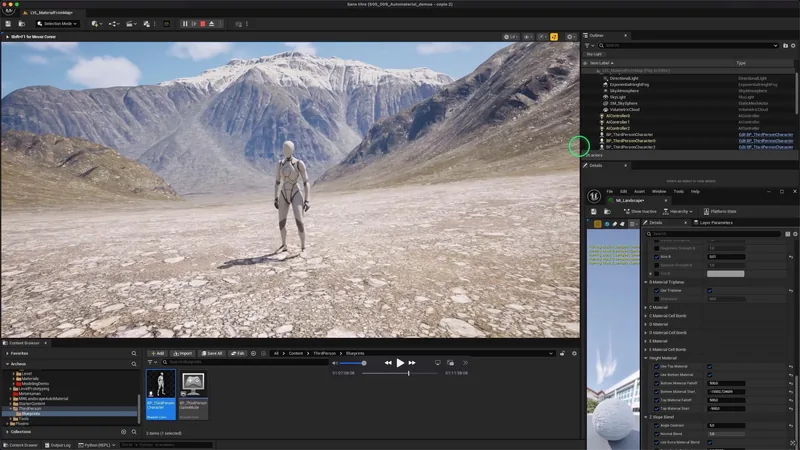Image resolution: width=800 pixels, height=450 pixels.
Task: Open Platform Stats in the material editor
Action: (720, 211)
